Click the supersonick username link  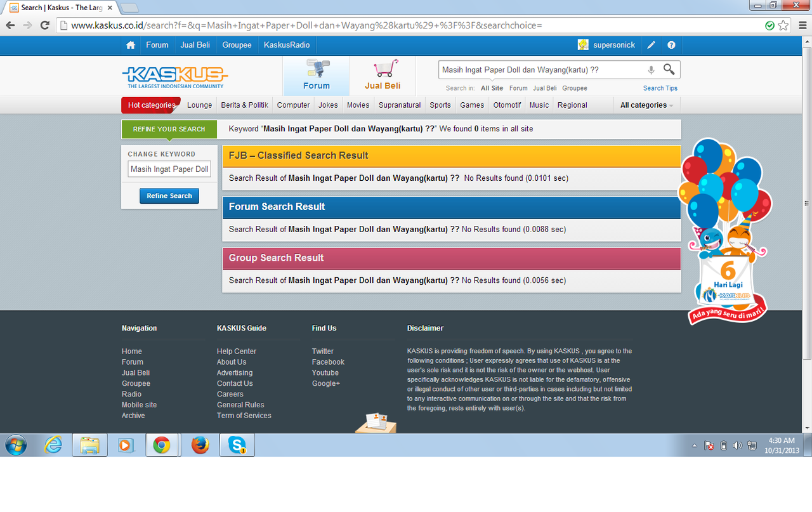tap(615, 45)
